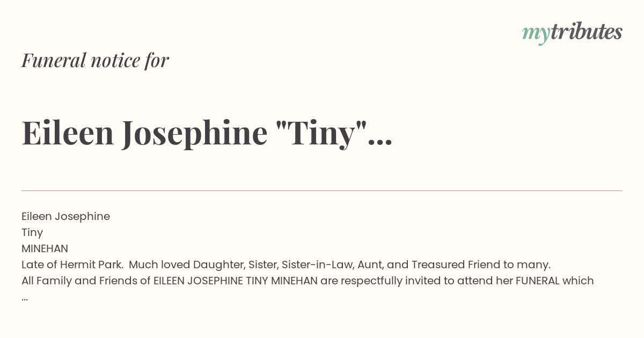Click the "MINEHAN" surname line
The height and width of the screenshot is (338, 644).
45,249
